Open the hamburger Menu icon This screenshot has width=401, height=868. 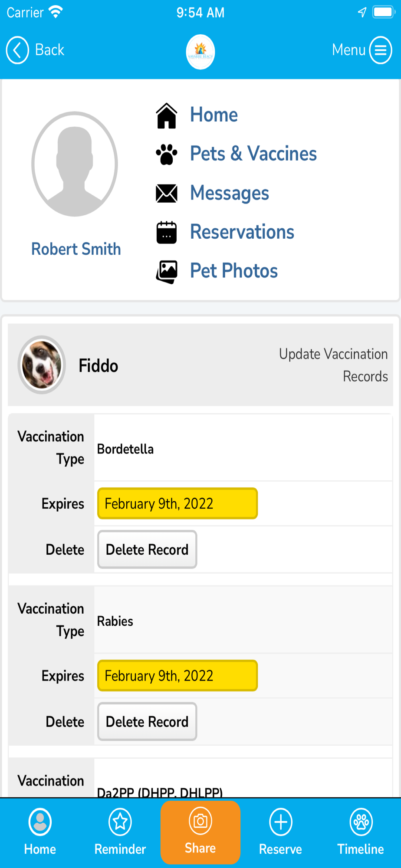pyautogui.click(x=380, y=50)
